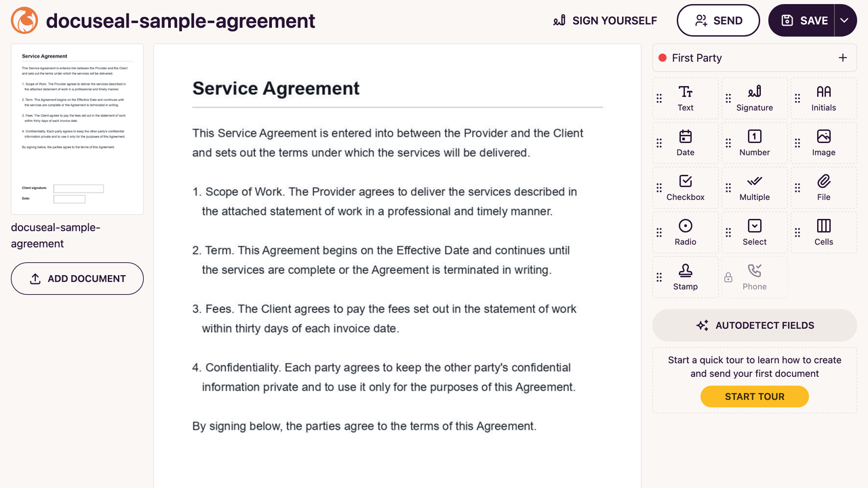This screenshot has width=868, height=488.
Task: Open the Service Agreement page thumbnail
Action: [77, 129]
